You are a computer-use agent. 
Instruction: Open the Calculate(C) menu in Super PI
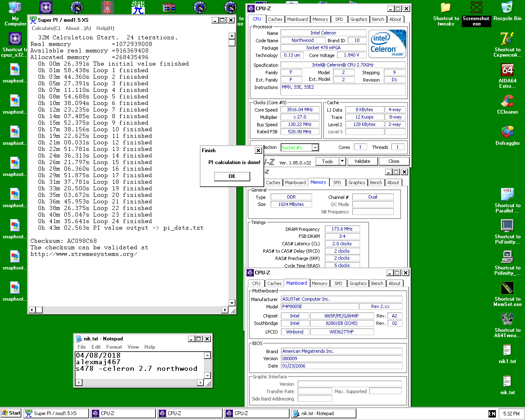[x=46, y=28]
